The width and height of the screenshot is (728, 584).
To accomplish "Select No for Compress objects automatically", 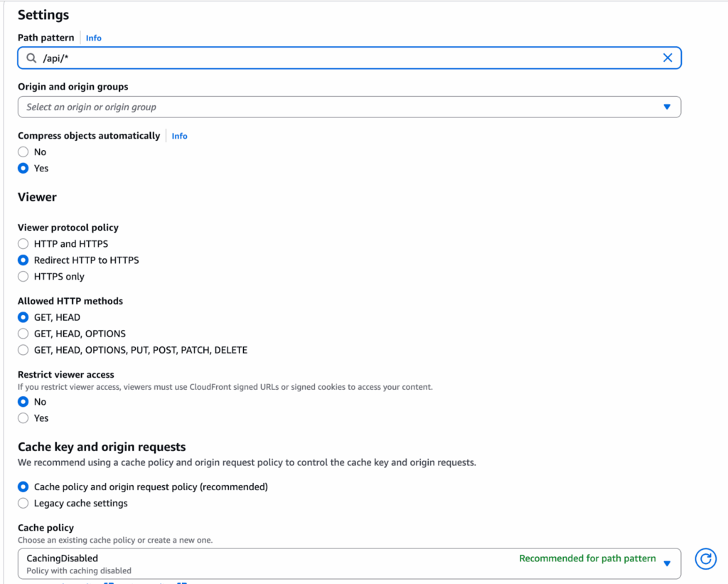I will point(23,152).
